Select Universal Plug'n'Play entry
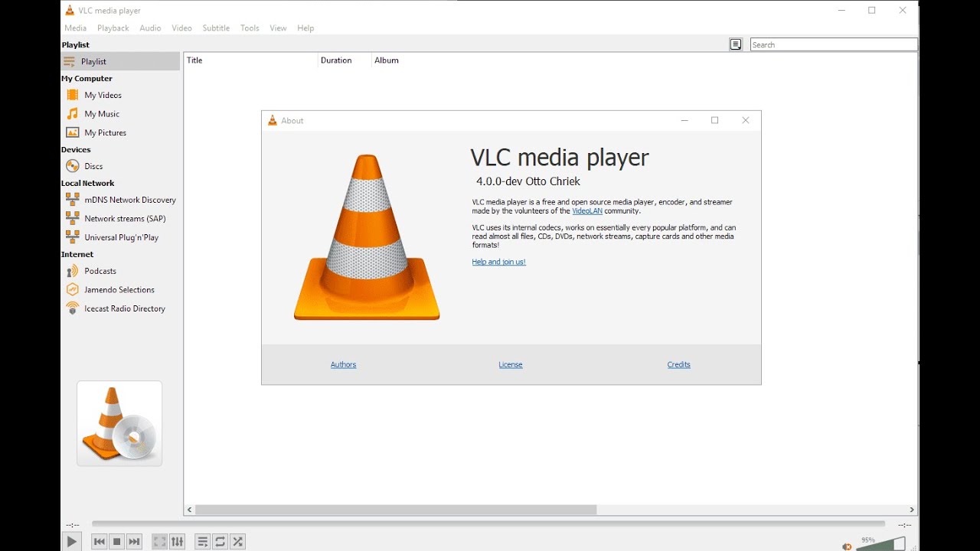 pyautogui.click(x=121, y=237)
